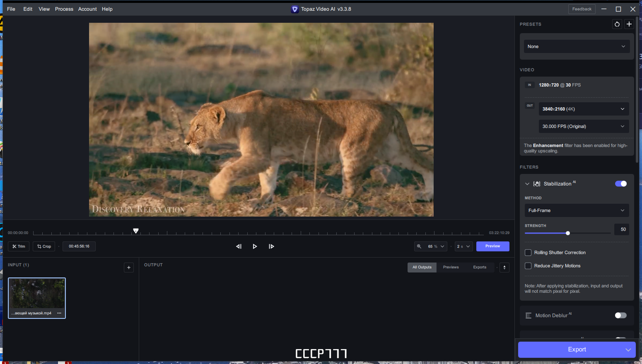Open the Full-Frame method dropdown
Image resolution: width=642 pixels, height=364 pixels.
click(x=577, y=210)
